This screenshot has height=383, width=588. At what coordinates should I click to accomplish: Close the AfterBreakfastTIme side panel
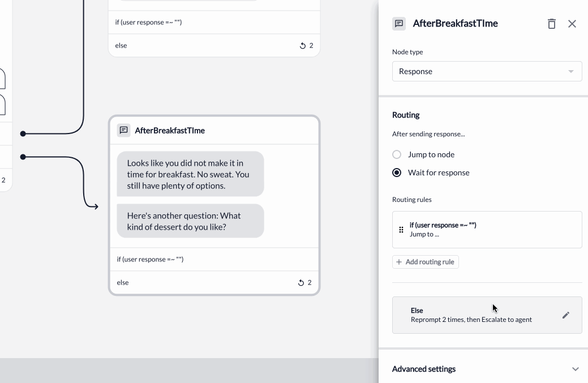(x=572, y=24)
